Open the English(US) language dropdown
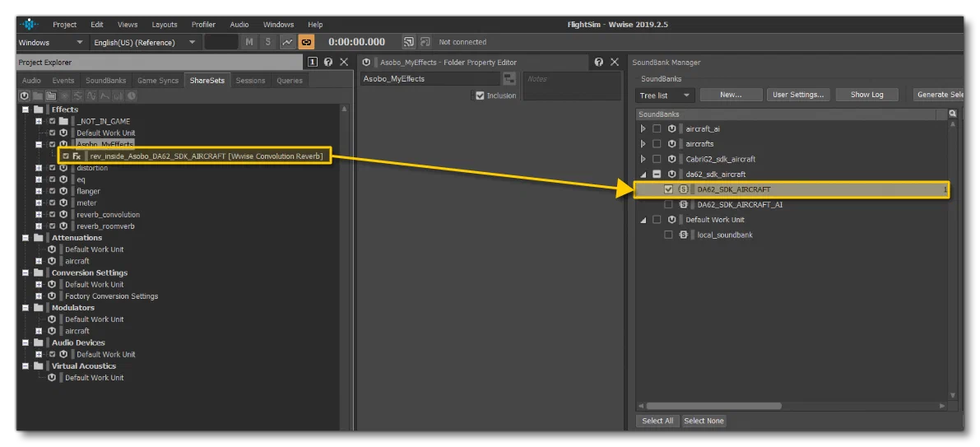The width and height of the screenshot is (980, 447). point(144,43)
